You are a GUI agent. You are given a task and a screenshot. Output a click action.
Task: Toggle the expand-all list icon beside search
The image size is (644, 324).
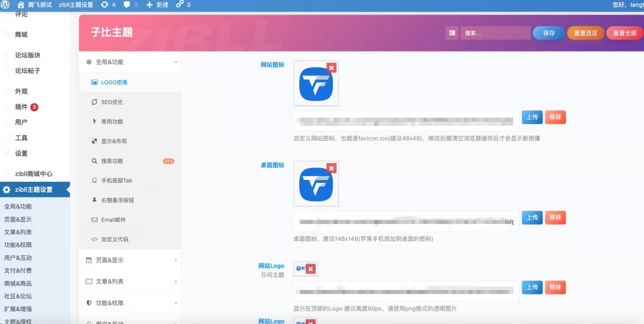452,33
